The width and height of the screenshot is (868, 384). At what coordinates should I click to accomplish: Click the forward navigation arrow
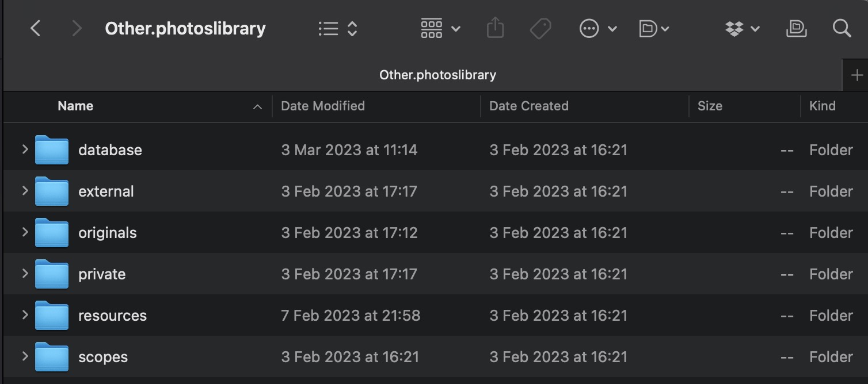[77, 28]
